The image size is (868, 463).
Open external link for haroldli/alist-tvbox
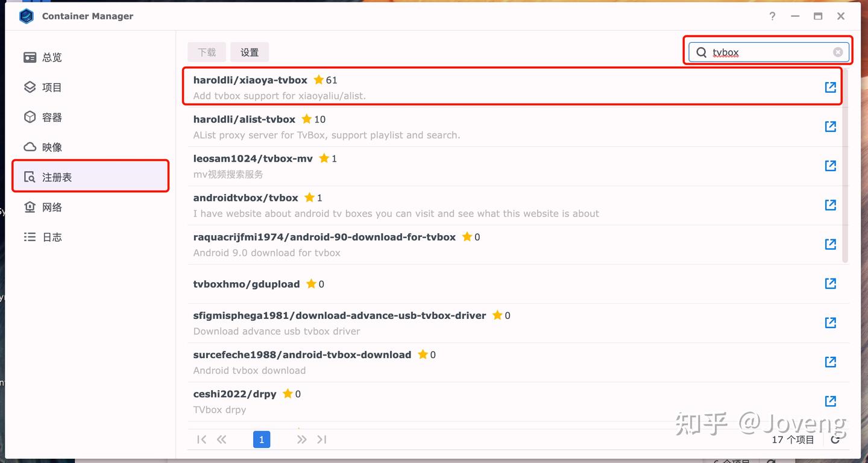pyautogui.click(x=830, y=127)
